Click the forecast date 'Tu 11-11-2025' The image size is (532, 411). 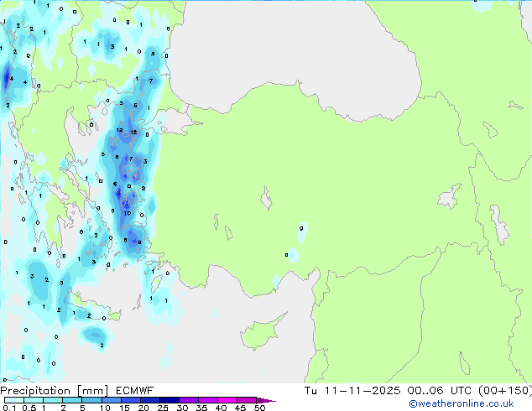pyautogui.click(x=352, y=391)
